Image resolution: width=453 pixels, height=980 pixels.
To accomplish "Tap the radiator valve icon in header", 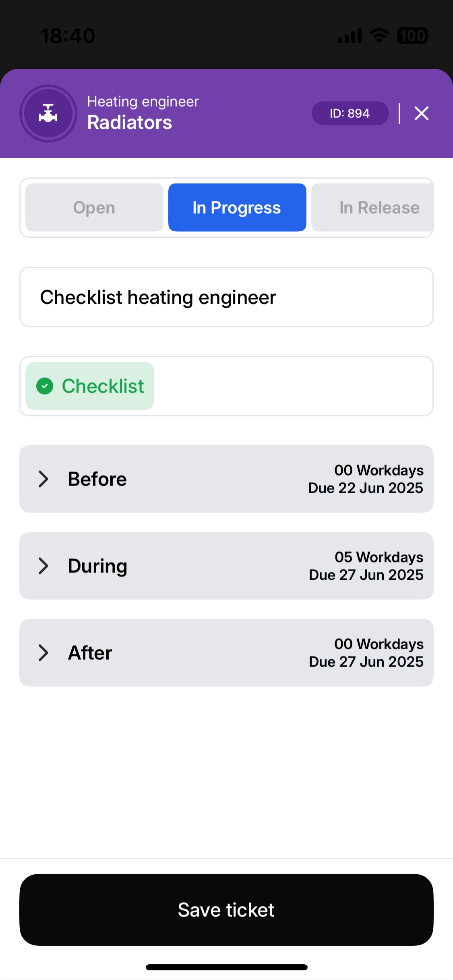I will pos(48,113).
